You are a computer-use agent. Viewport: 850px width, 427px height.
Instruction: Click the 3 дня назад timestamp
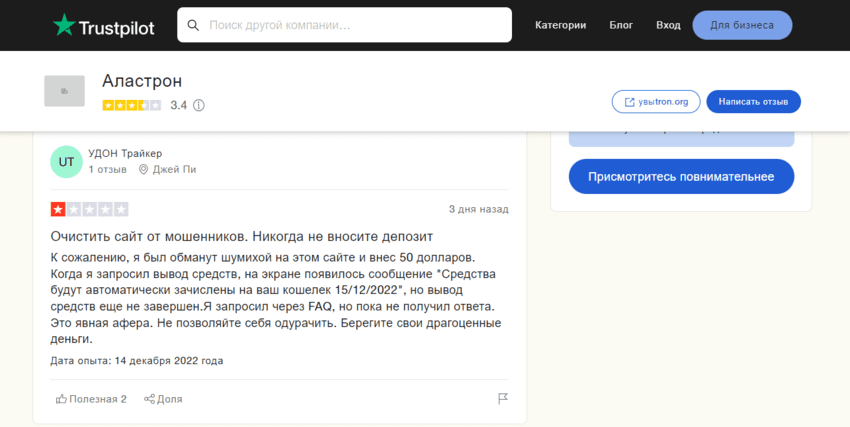point(479,209)
